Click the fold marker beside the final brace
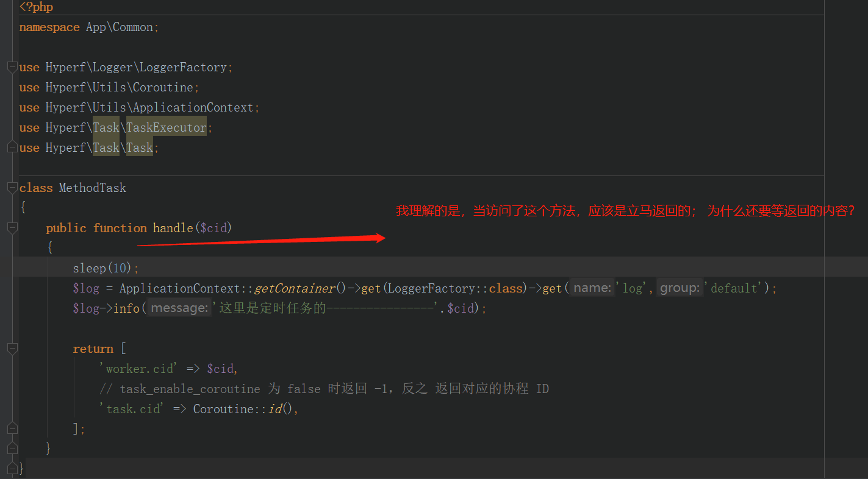Viewport: 868px width, 479px height. click(x=12, y=468)
